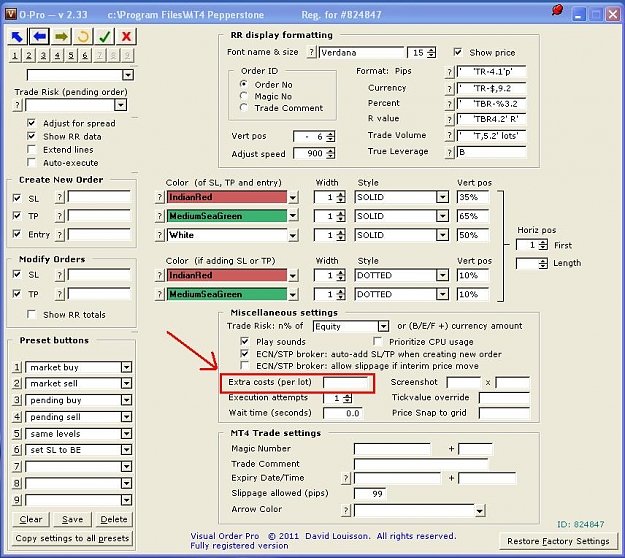Open help for True Leverage format
Screen dimensions: 625x558
click(450, 152)
